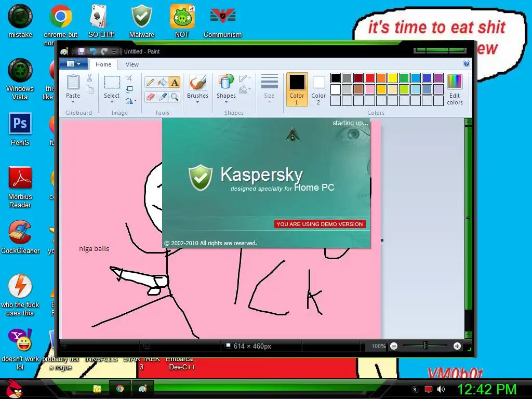Adjust the Paint zoom slider handle
This screenshot has width=532, height=399.
pyautogui.click(x=425, y=346)
